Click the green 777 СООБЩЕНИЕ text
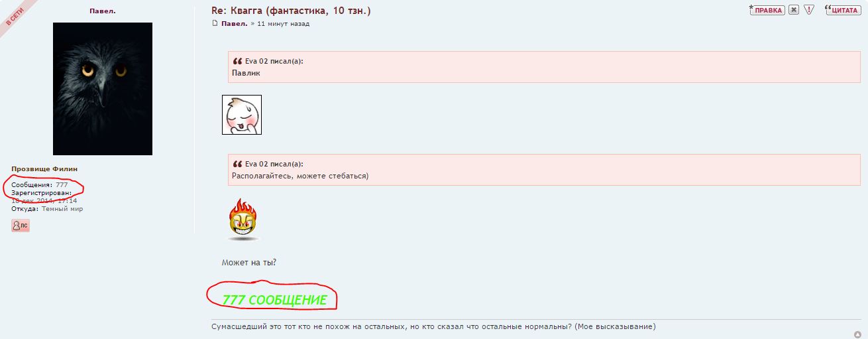This screenshot has width=868, height=339. pyautogui.click(x=274, y=300)
